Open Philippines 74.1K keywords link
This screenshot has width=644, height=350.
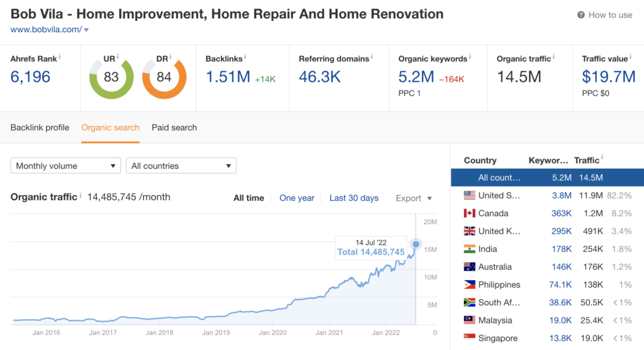[x=560, y=285]
